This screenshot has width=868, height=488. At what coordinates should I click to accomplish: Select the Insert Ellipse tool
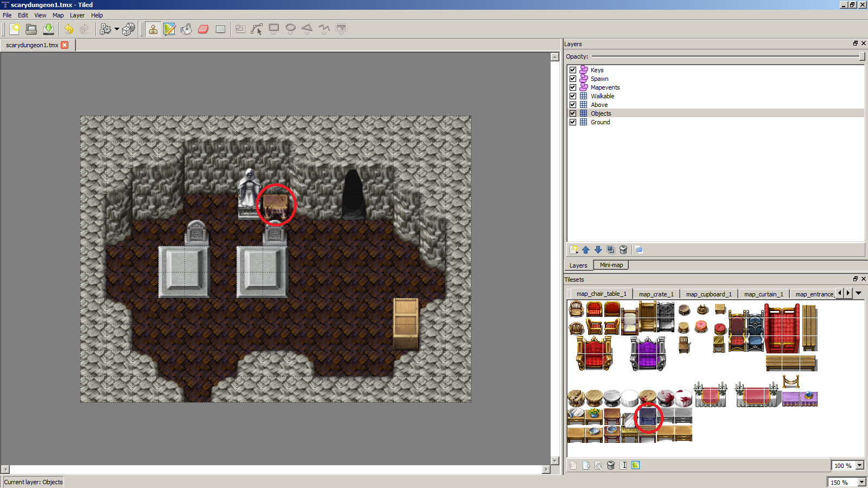coord(291,29)
